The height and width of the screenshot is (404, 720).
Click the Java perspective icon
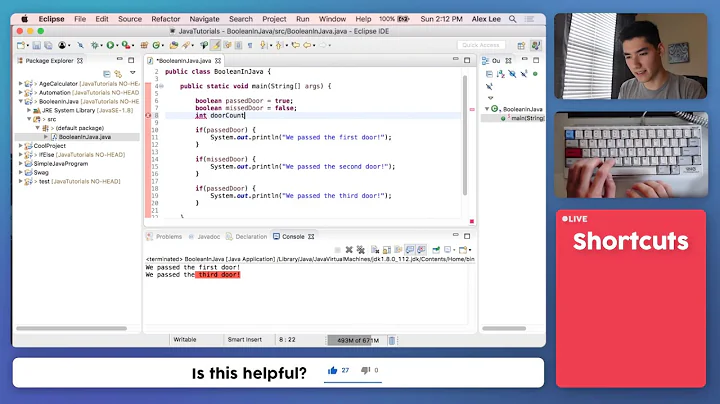pos(535,45)
